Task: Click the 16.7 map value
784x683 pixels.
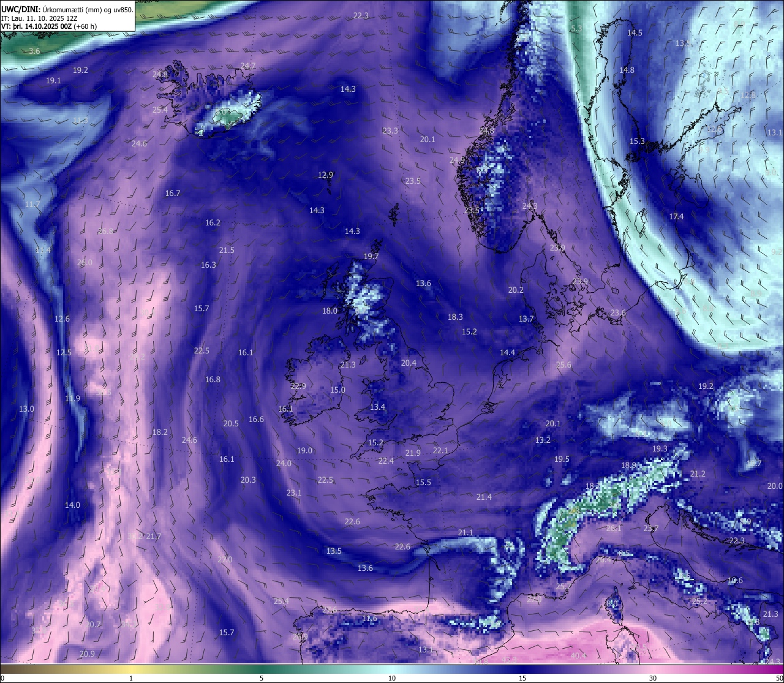Action: pos(173,194)
